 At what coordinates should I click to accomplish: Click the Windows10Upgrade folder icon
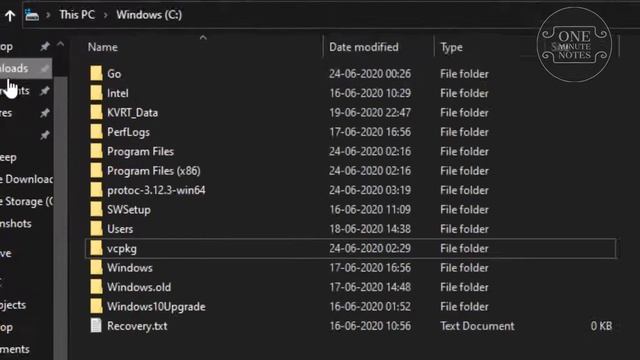96,306
